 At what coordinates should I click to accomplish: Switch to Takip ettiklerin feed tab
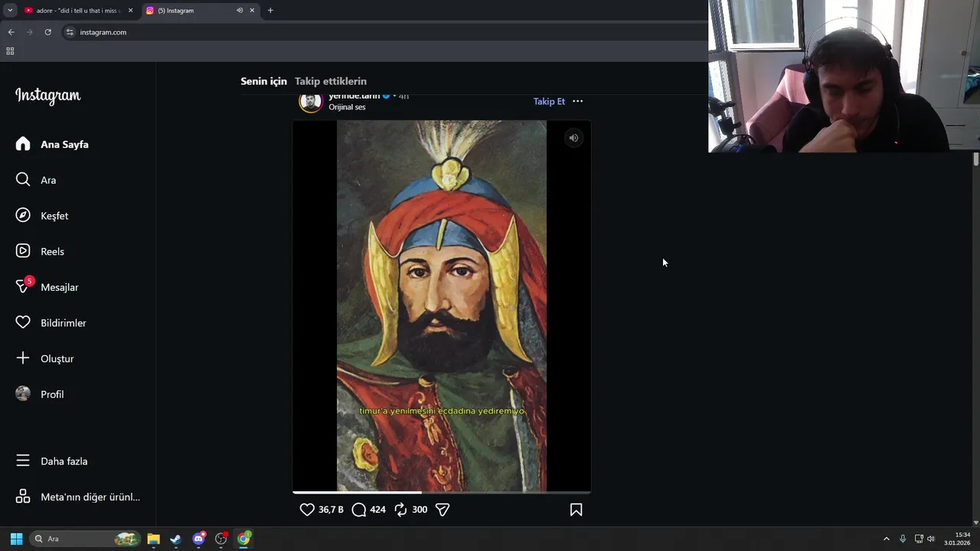[x=331, y=81]
